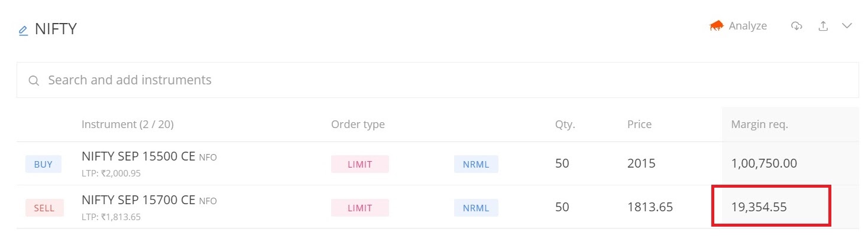Viewport: 868px width, 252px height.
Task: Change LIMIT order type for 15500 CE
Action: tap(359, 164)
